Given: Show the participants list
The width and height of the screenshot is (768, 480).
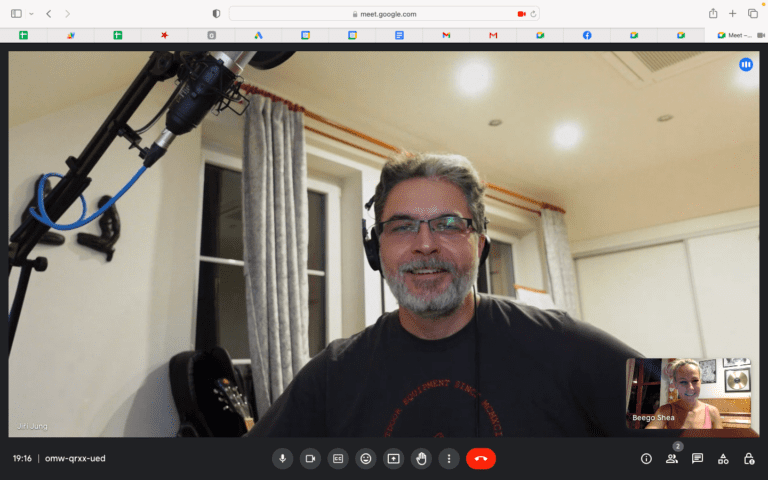Looking at the screenshot, I should pos(672,458).
